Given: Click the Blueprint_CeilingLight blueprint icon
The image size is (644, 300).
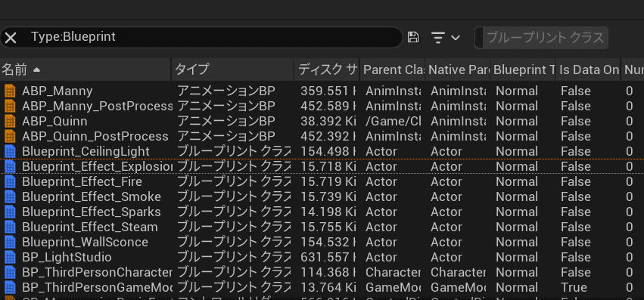Looking at the screenshot, I should [x=9, y=151].
